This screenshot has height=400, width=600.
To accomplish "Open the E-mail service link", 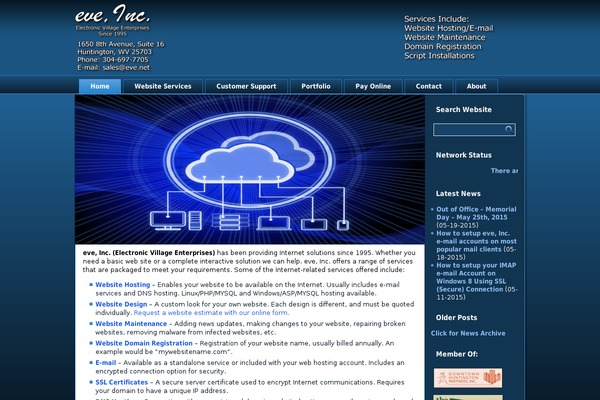I will [x=106, y=363].
